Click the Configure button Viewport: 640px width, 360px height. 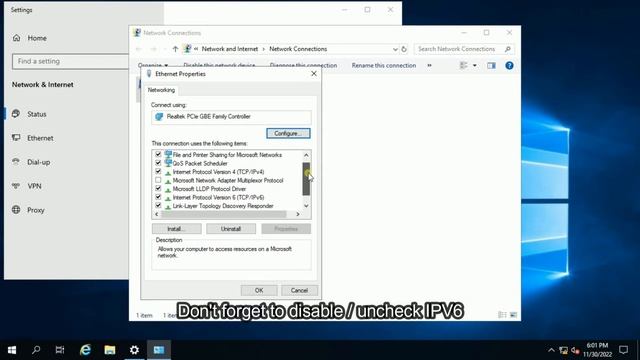coord(288,133)
